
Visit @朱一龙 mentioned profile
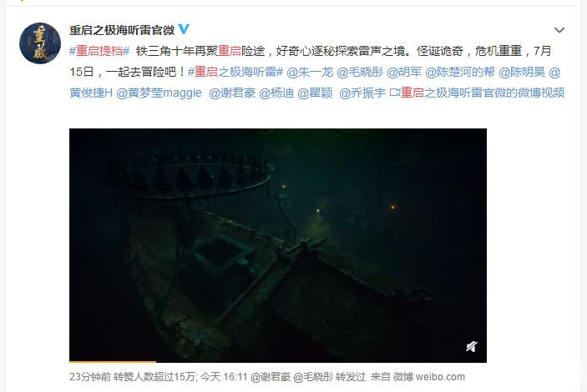click(x=310, y=72)
